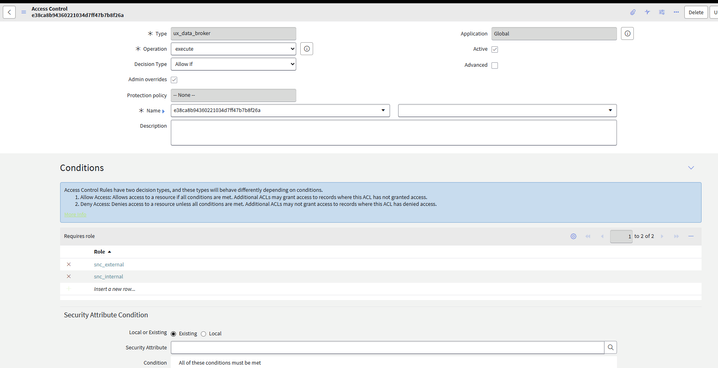
Task: Click into the Description text area
Action: pos(394,133)
